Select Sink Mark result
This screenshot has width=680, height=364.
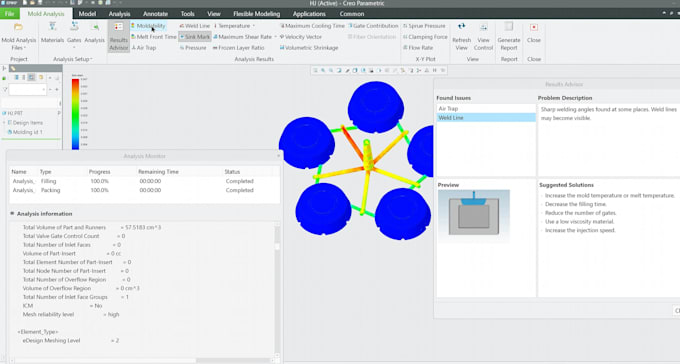[195, 37]
